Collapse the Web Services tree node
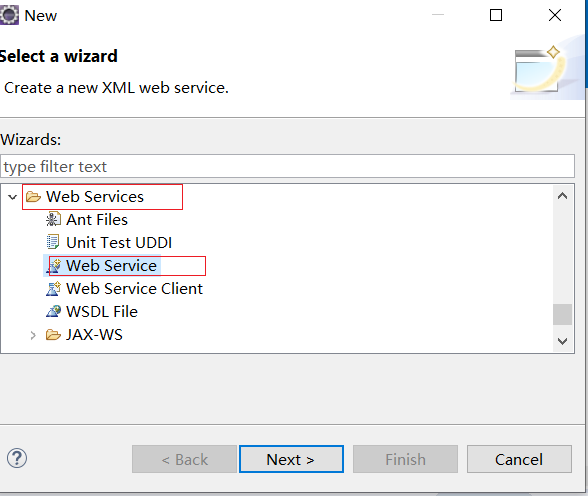 coord(12,197)
